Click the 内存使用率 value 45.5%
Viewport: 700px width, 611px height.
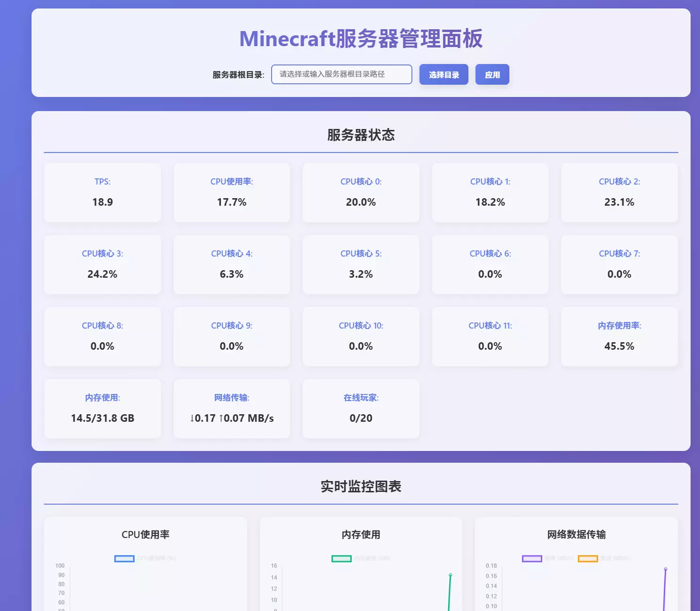coord(620,346)
